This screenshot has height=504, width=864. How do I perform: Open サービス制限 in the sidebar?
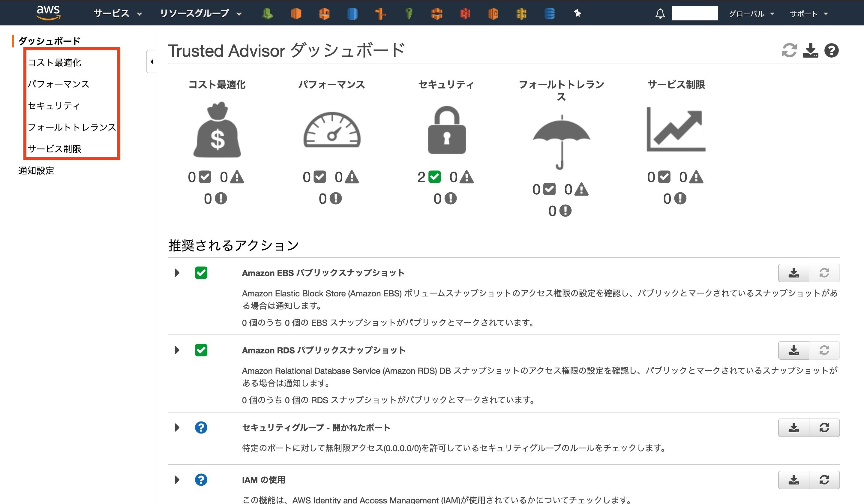tap(54, 149)
